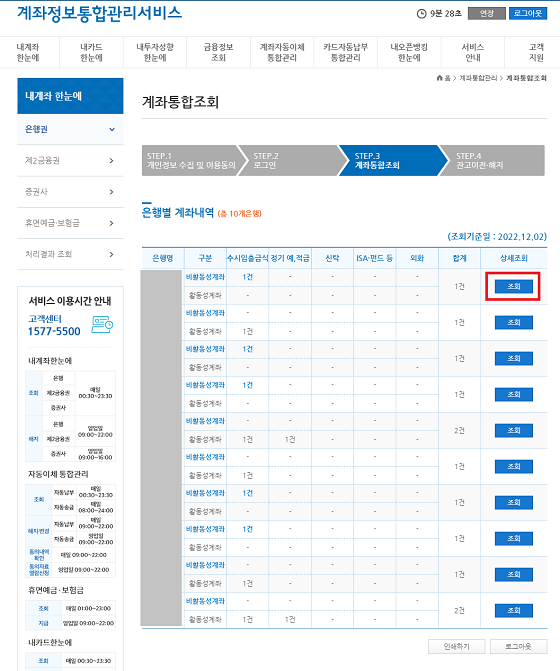
Task: Click the 정기 예,적금 column header
Action: pos(290,258)
